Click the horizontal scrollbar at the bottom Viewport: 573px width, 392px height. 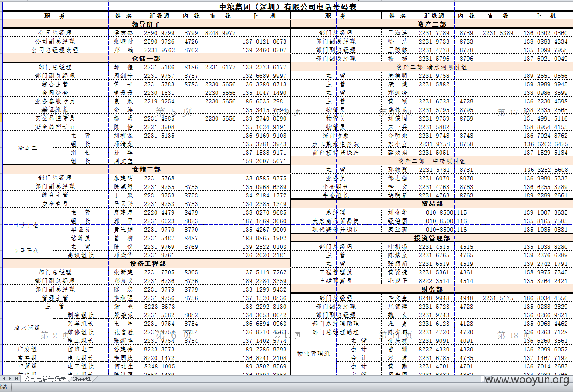(x=528, y=379)
